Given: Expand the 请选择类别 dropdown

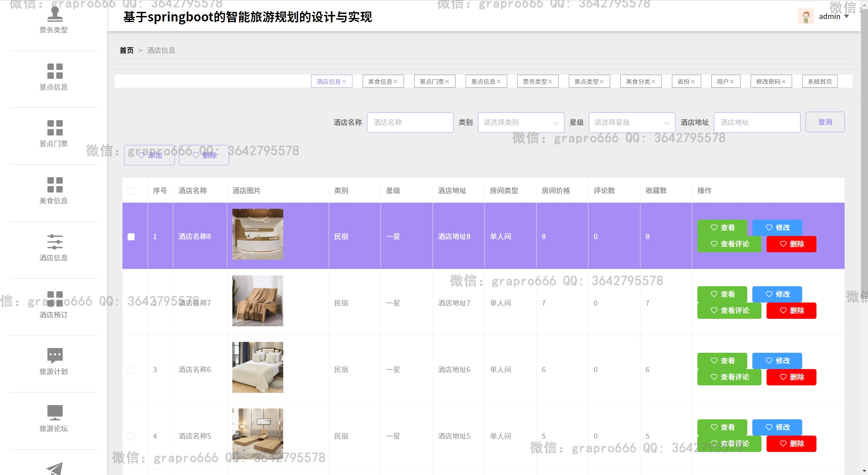Looking at the screenshot, I should click(521, 123).
